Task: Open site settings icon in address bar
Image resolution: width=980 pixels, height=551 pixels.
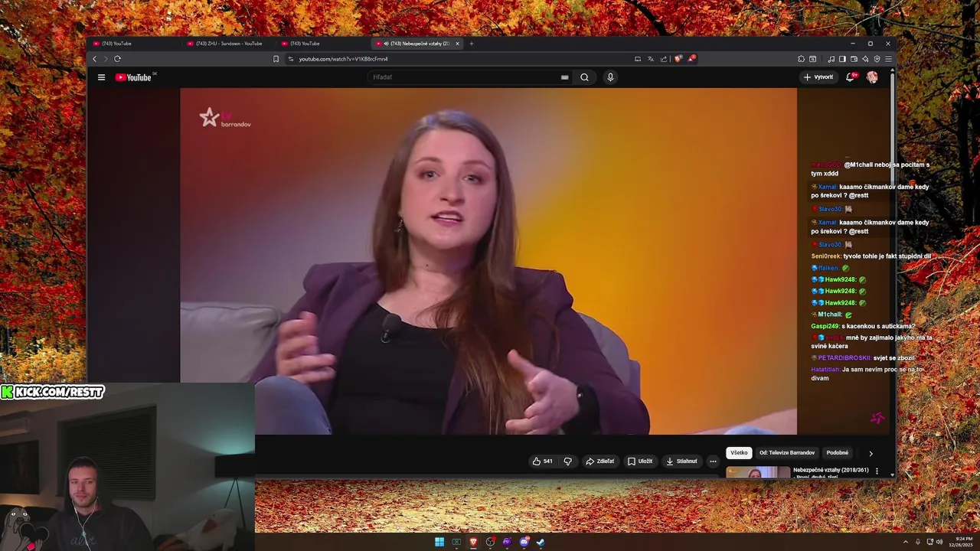Action: click(x=291, y=59)
